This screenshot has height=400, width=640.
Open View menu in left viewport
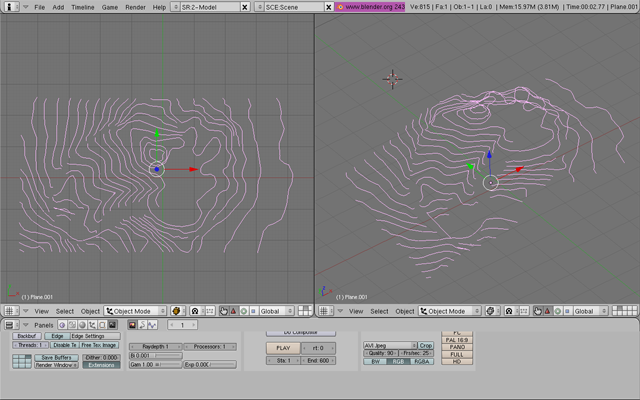(x=41, y=311)
